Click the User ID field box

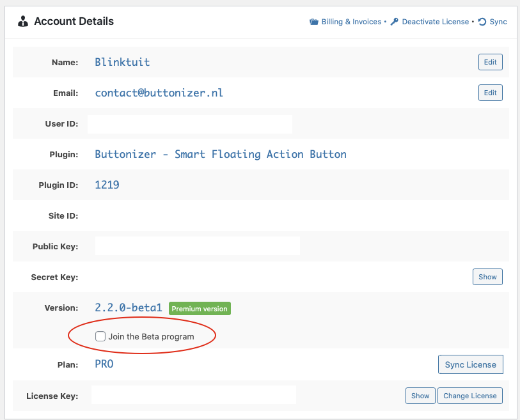point(190,124)
